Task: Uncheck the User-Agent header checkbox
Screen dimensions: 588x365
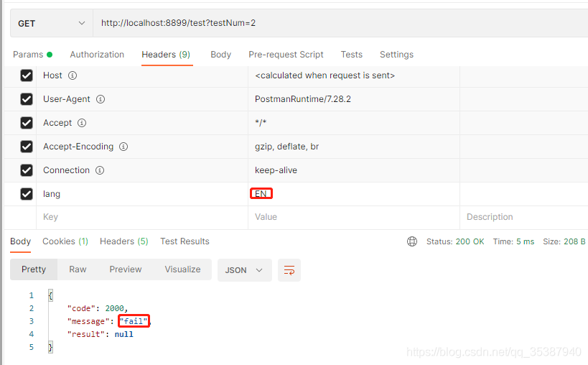Action: (27, 99)
